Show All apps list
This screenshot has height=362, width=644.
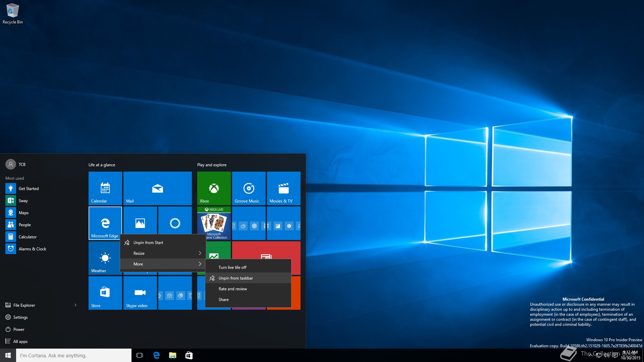click(x=16, y=342)
